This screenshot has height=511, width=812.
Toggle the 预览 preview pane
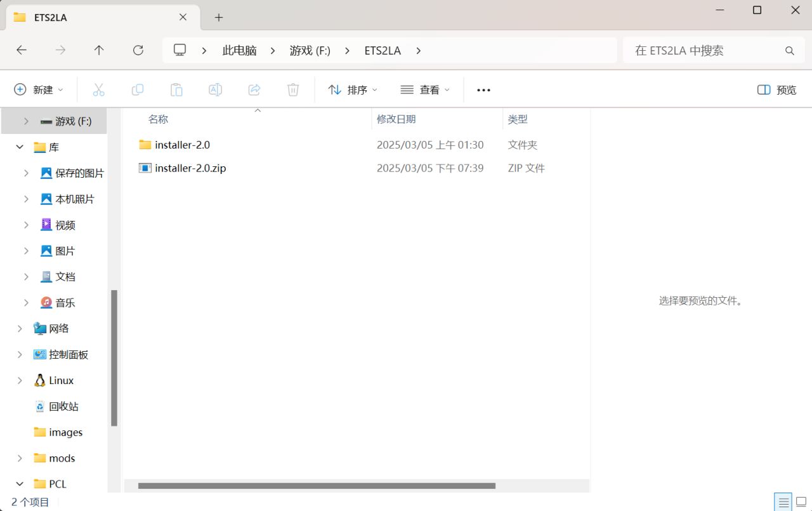(x=776, y=90)
